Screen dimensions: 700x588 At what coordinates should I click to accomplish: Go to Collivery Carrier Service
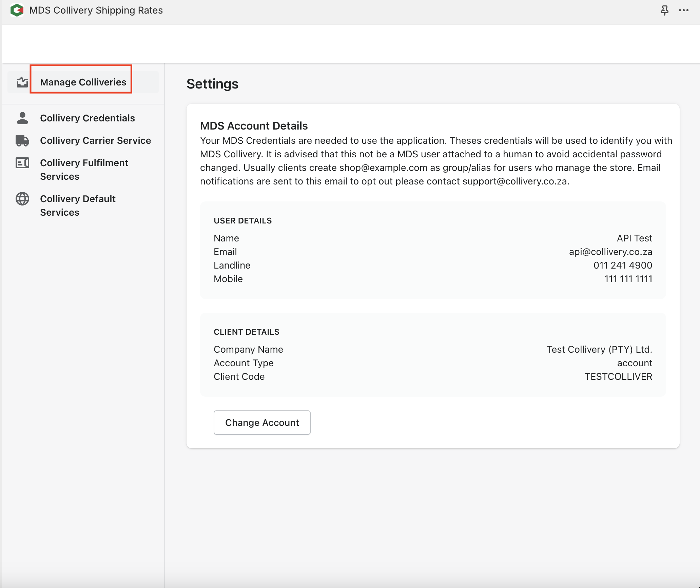pyautogui.click(x=95, y=140)
